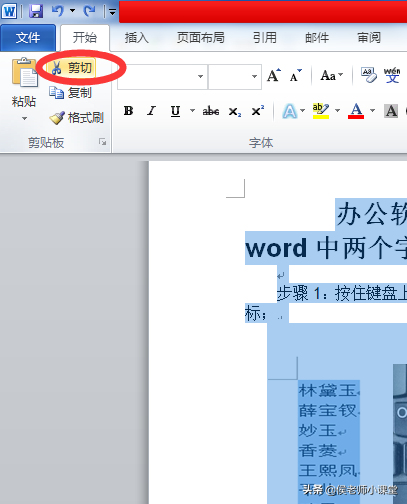Click the name 妙玉 in the document
407x504 pixels.
pyautogui.click(x=318, y=430)
